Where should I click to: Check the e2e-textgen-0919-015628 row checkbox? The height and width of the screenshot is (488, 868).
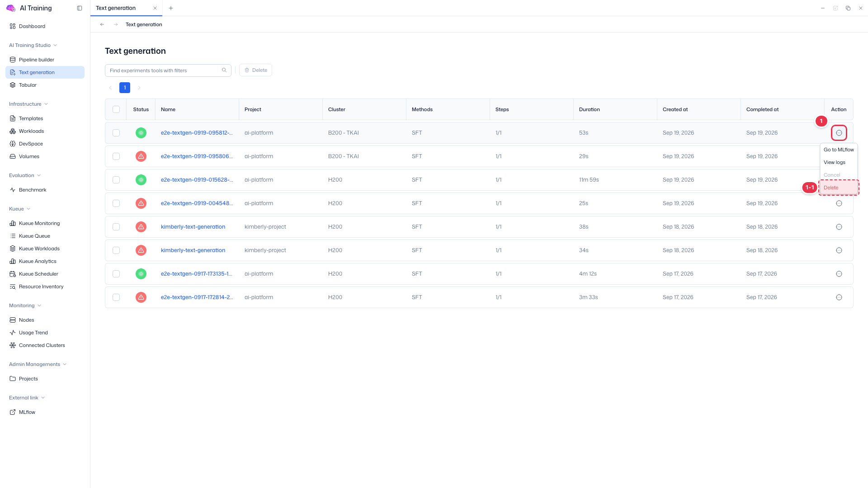[116, 180]
